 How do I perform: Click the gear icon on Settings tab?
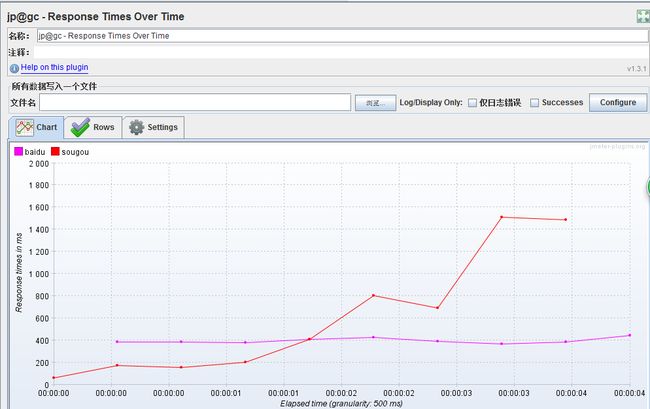(x=136, y=127)
